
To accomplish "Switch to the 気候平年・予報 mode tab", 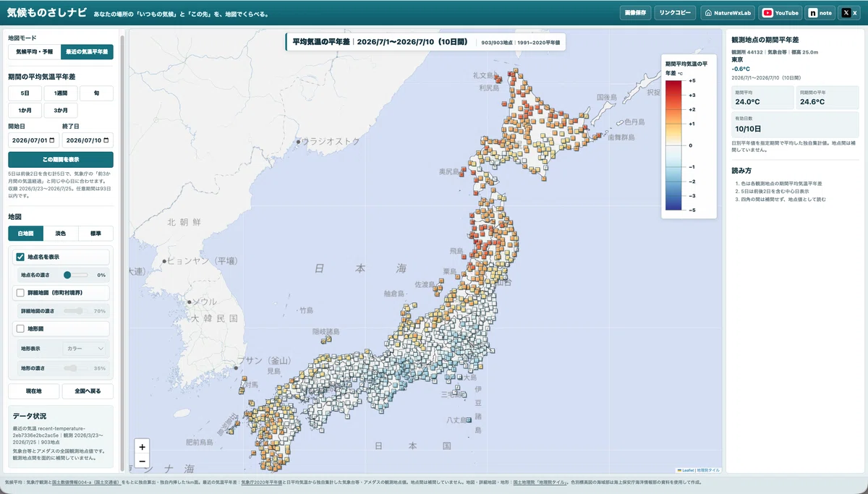I will [34, 52].
